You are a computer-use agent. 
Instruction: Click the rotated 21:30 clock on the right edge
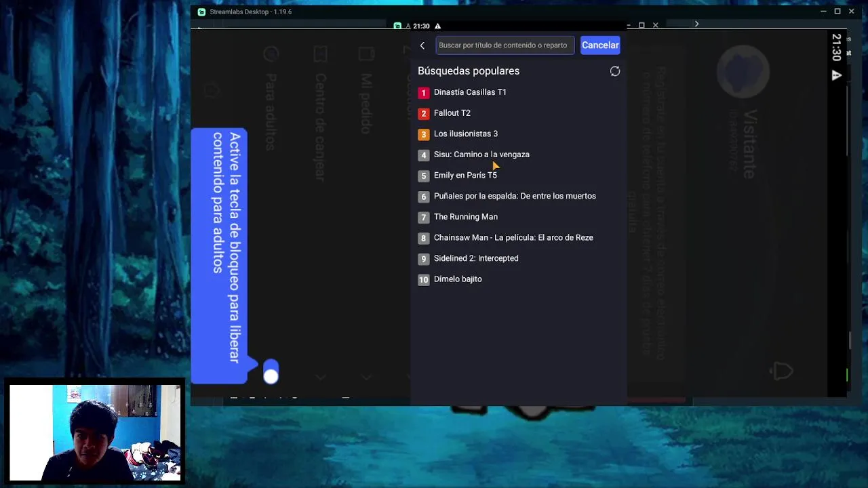tap(837, 47)
